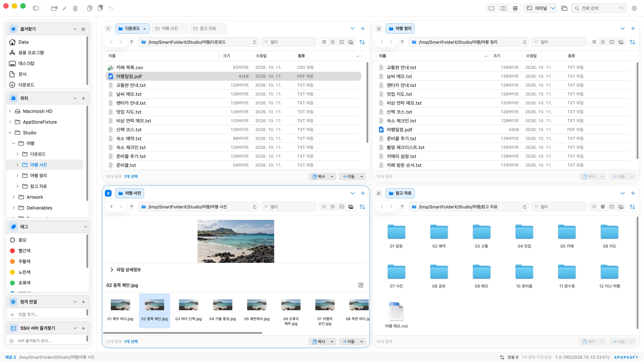Click the undo arrow icon
This screenshot has width=644, height=362.
111,8
